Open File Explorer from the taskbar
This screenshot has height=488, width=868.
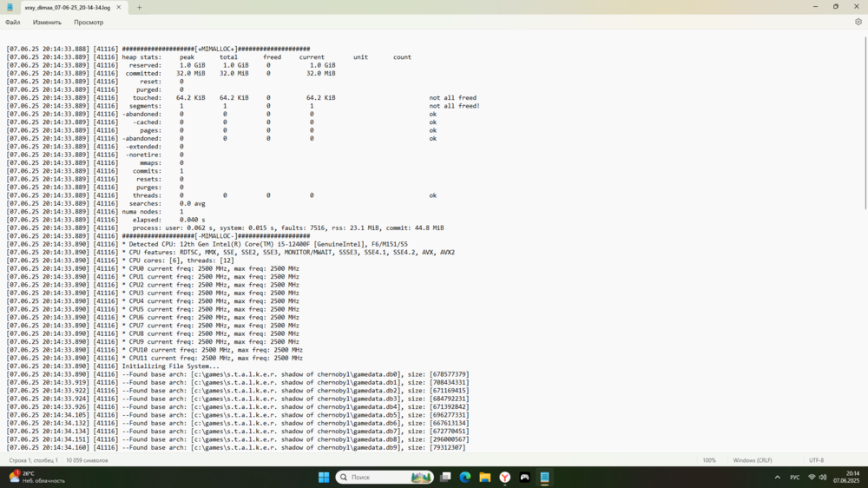485,477
